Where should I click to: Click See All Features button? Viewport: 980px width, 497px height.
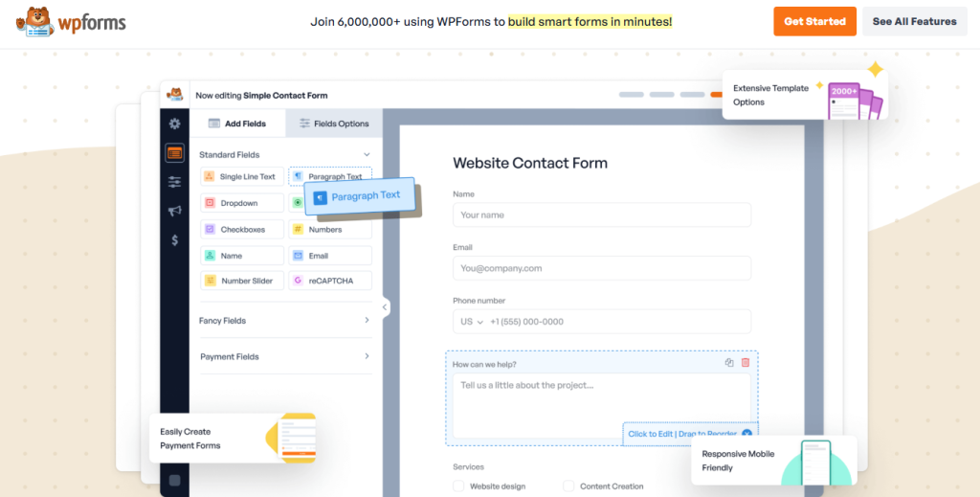pos(914,21)
